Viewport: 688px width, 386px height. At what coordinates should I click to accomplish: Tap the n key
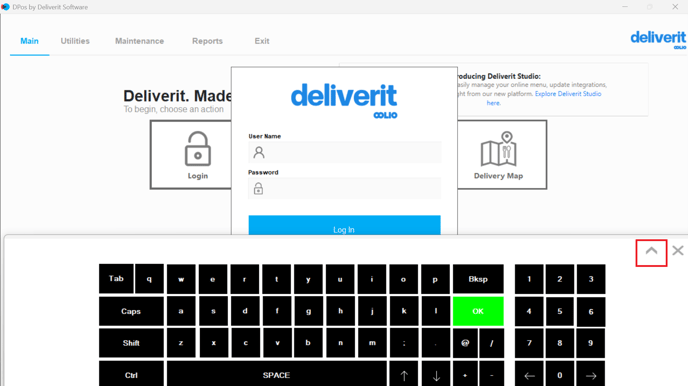click(340, 343)
